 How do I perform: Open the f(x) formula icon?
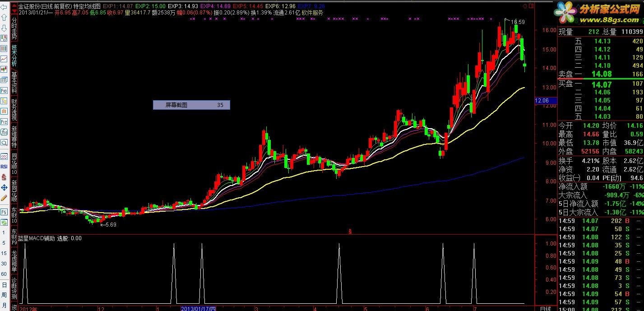pos(4,132)
